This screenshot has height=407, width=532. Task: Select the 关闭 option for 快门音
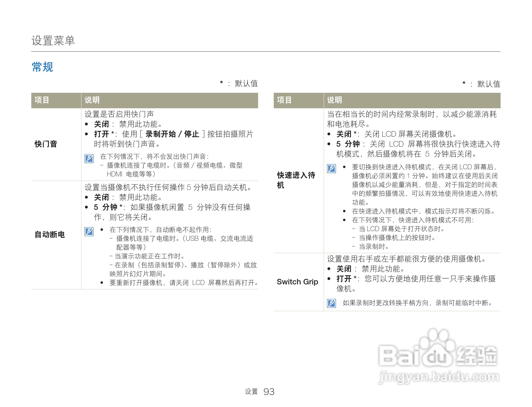[101, 124]
